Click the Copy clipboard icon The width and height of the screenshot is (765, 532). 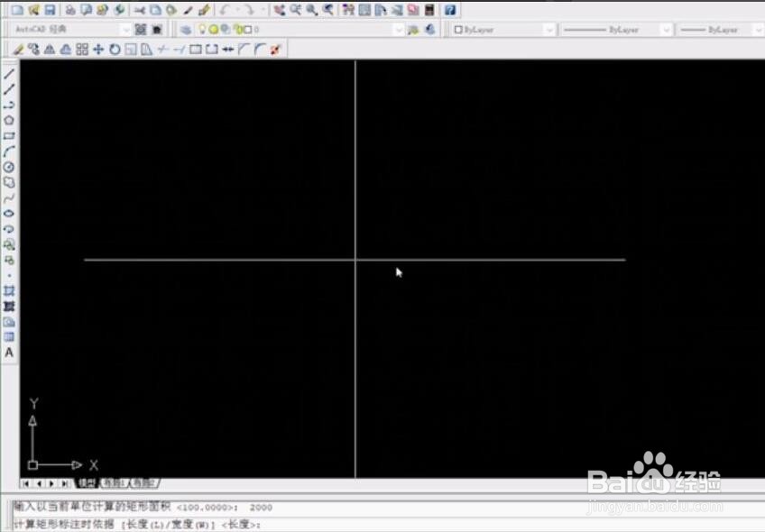[156, 10]
